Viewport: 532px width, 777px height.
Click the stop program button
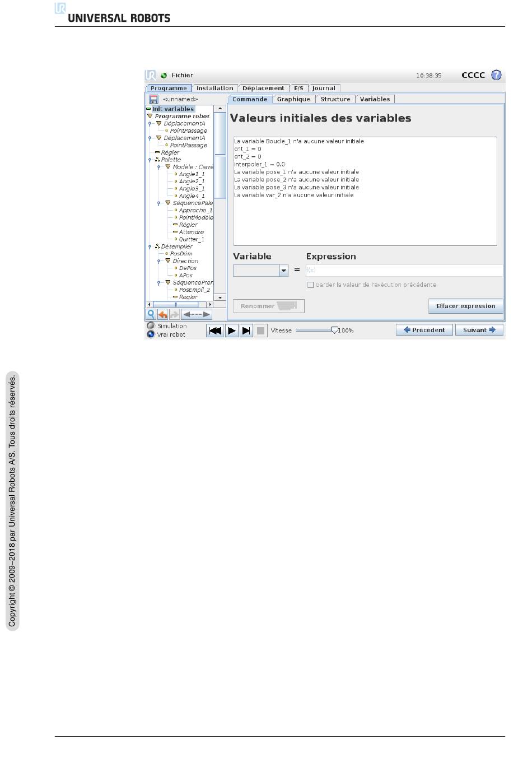click(260, 331)
